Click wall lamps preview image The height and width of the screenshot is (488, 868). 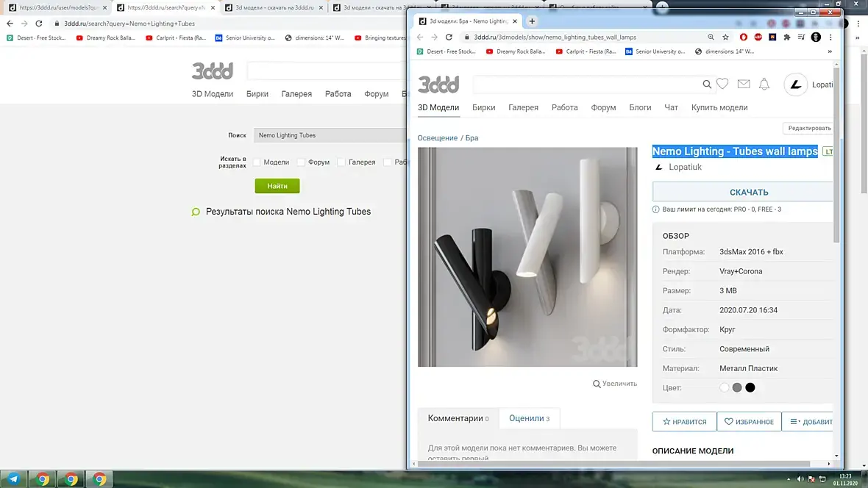coord(527,256)
